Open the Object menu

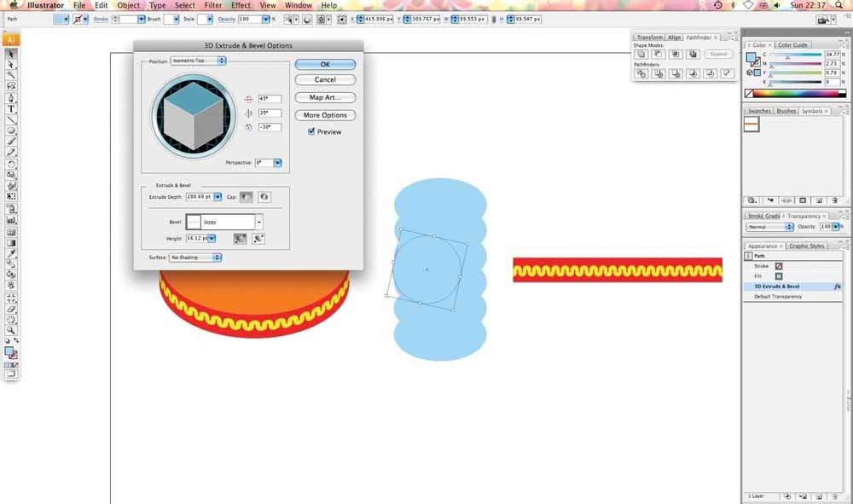[x=129, y=5]
